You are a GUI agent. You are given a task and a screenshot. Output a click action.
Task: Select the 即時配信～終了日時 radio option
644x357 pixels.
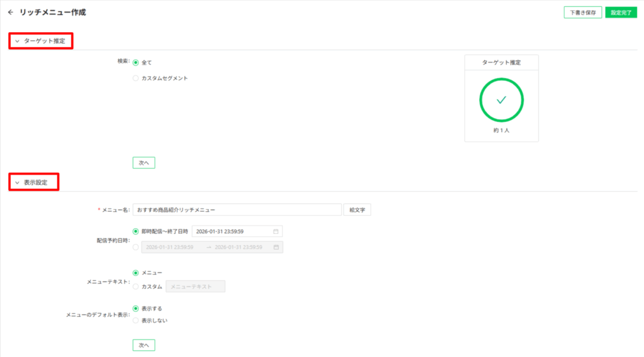136,231
